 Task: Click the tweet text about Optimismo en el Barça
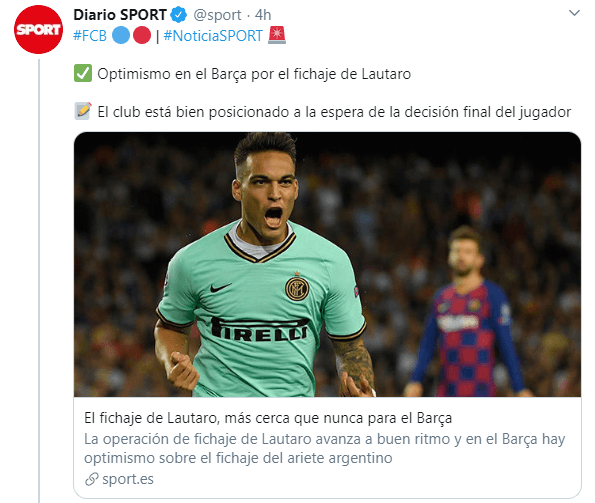(254, 74)
